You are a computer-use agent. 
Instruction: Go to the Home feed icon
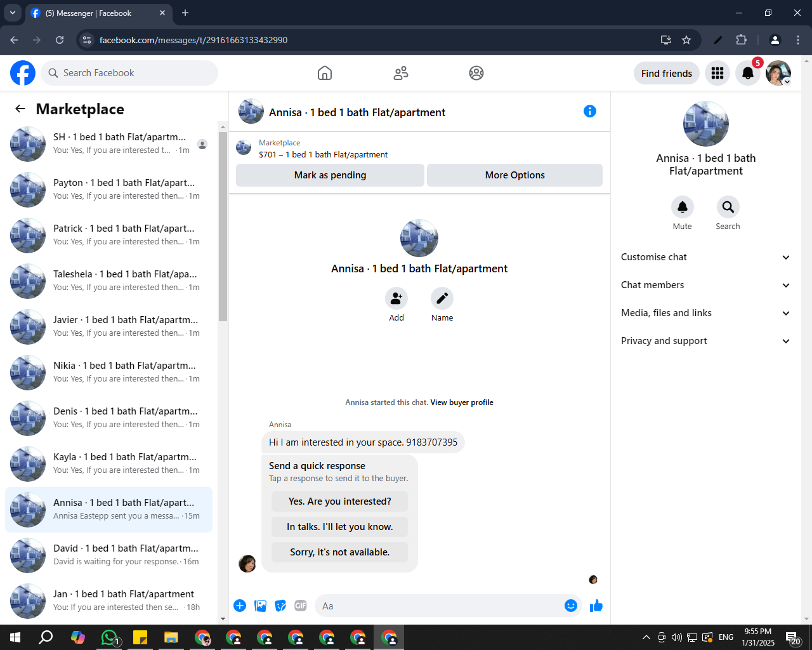click(325, 73)
